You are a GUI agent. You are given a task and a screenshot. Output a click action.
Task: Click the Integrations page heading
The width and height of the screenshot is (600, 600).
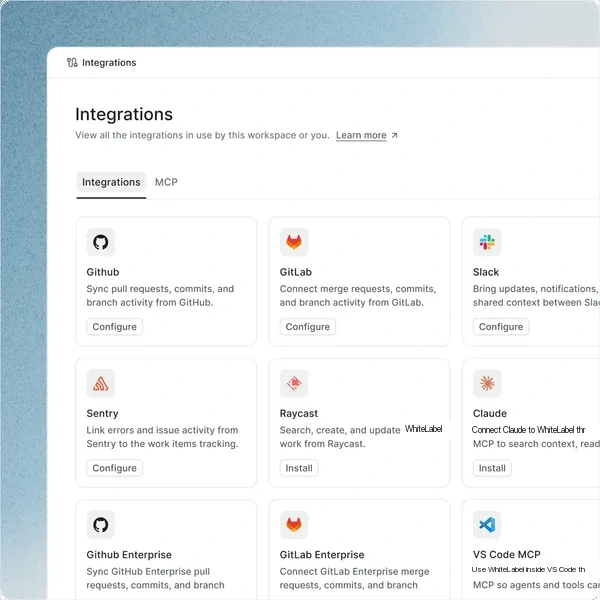(x=124, y=114)
